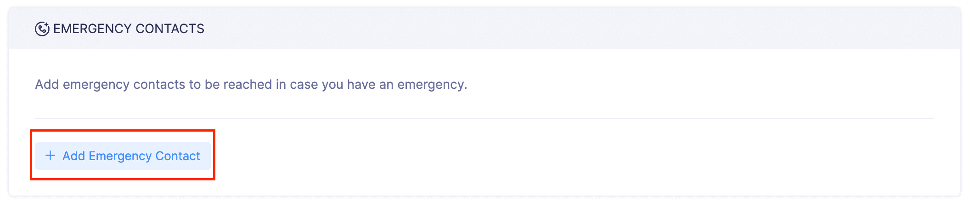Click empty card space right of the Add button
This screenshot has height=208, width=980.
[x=551, y=156]
